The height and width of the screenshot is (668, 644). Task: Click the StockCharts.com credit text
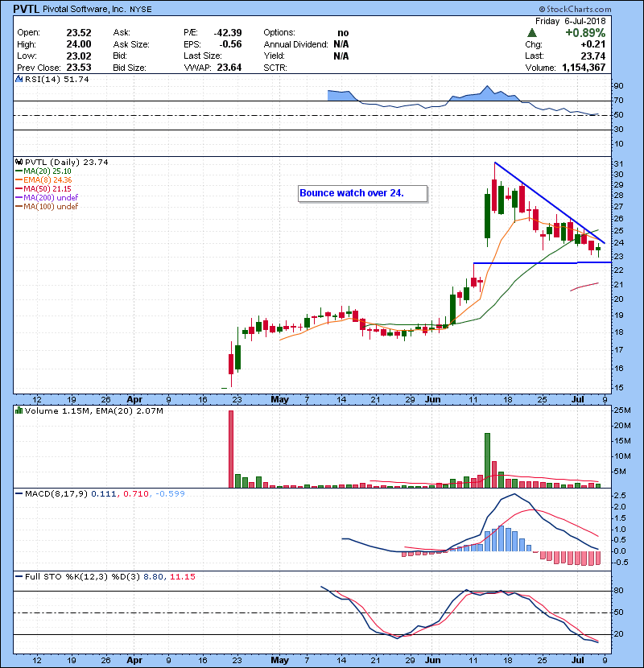point(575,9)
